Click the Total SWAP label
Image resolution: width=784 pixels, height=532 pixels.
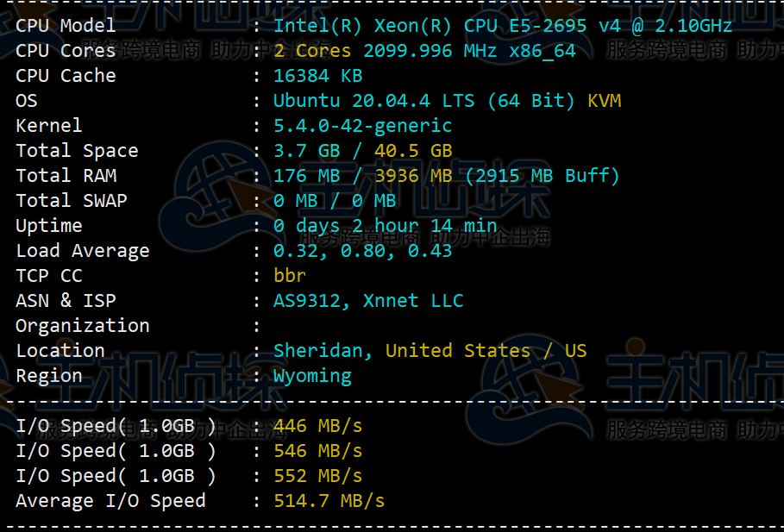pyautogui.click(x=71, y=201)
